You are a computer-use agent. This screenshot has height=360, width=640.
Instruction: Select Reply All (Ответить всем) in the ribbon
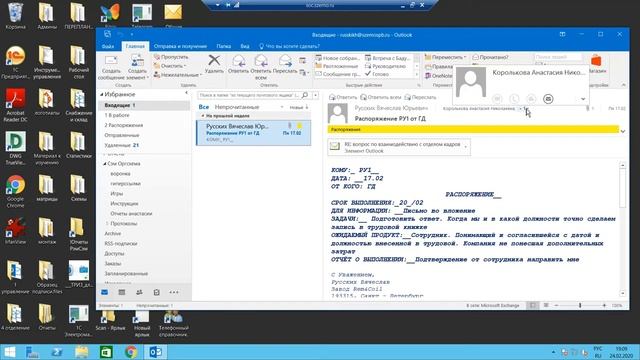(261, 68)
